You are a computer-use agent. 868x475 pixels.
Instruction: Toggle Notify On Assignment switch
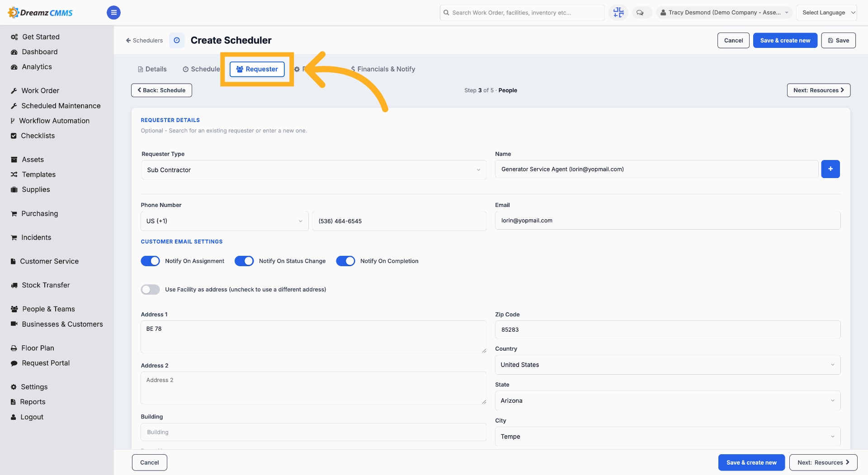pyautogui.click(x=150, y=261)
